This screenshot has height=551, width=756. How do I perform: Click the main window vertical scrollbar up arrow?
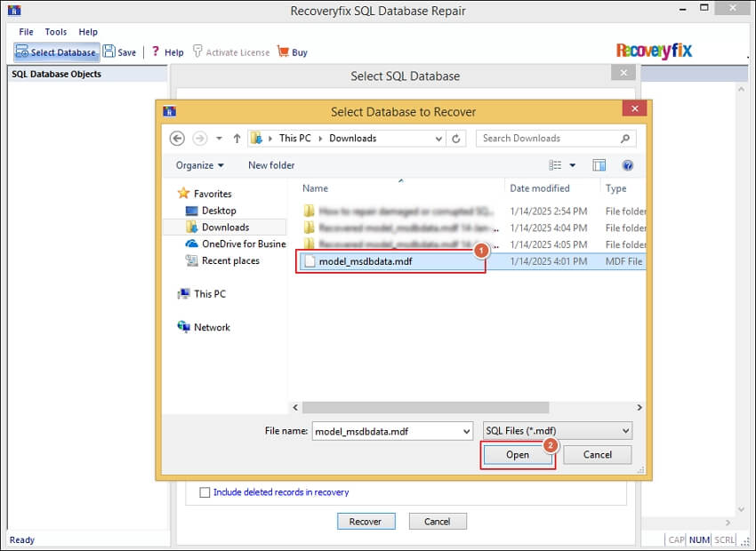[x=741, y=89]
